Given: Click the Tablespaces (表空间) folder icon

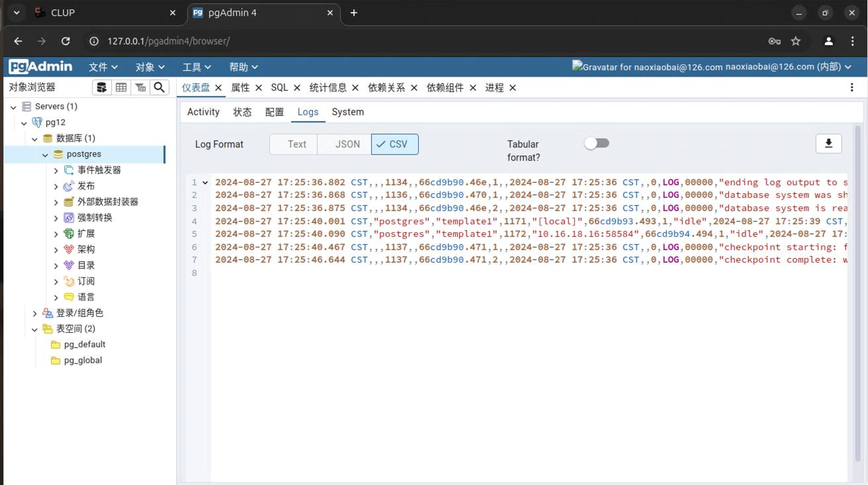Looking at the screenshot, I should tap(48, 329).
